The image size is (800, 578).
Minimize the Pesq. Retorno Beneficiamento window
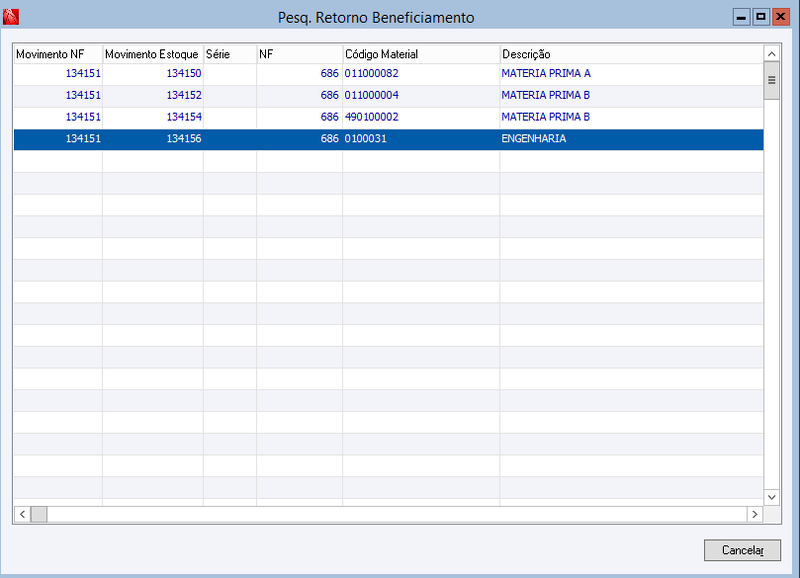coord(741,17)
